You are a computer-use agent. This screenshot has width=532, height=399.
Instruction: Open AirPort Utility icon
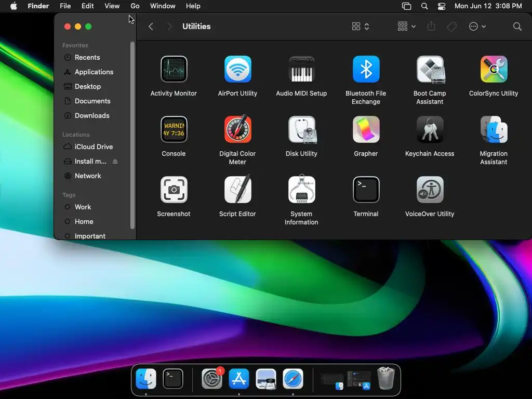click(237, 69)
